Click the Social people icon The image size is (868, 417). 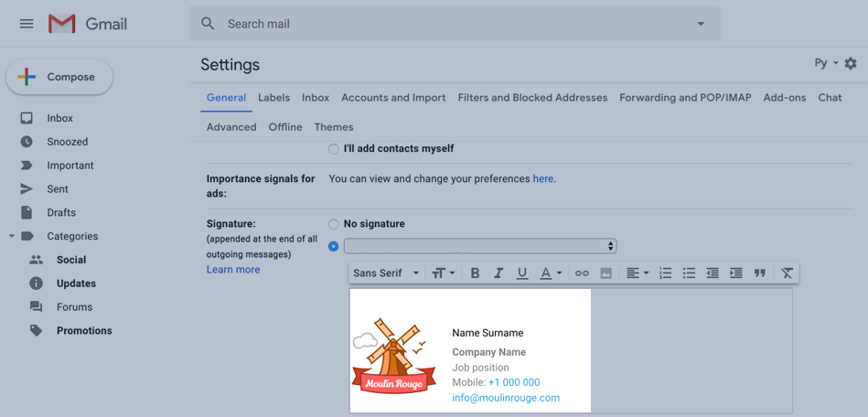coord(36,260)
